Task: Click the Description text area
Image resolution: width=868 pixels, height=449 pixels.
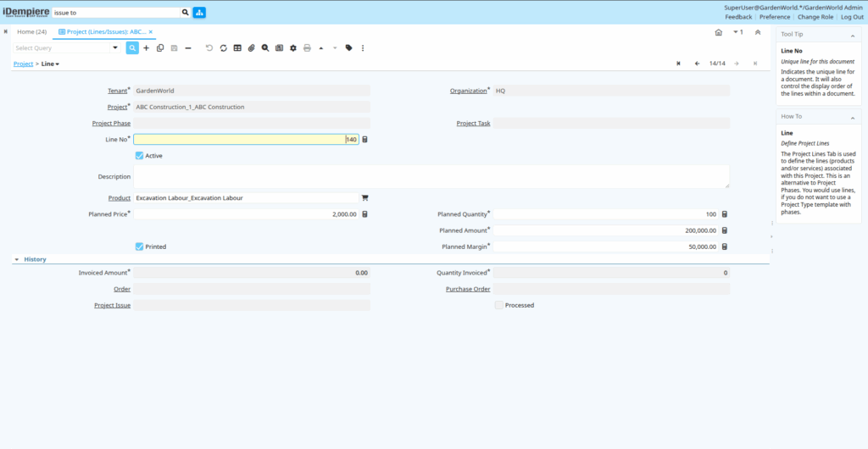Action: tap(431, 176)
